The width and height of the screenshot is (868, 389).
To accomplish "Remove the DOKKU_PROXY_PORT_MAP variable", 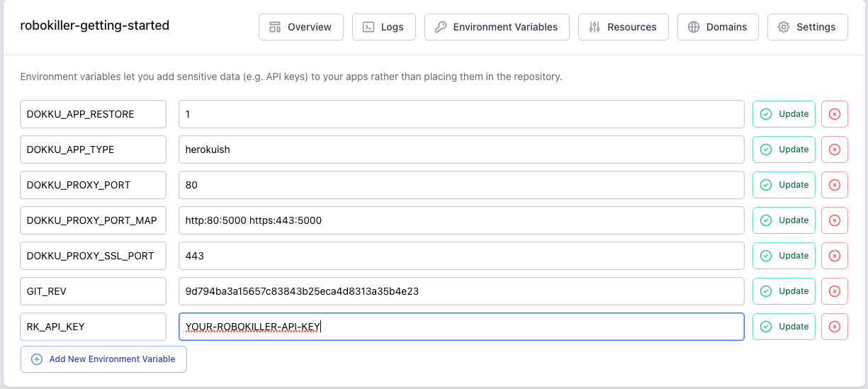I will coord(834,220).
